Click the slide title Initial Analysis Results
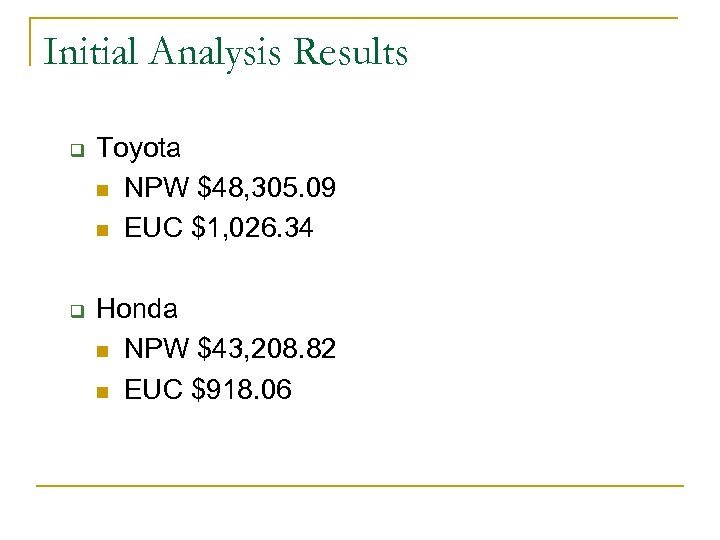 coord(226,52)
